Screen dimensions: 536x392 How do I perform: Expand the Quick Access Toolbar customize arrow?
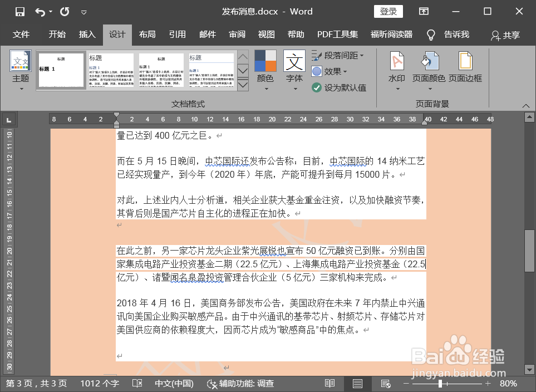coord(84,11)
